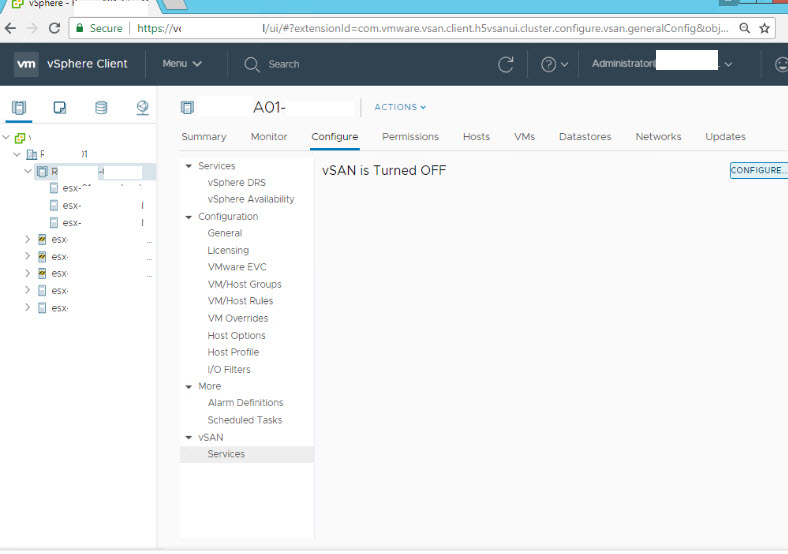Open the Administrator user dropdown
Image resolution: width=788 pixels, height=554 pixels.
click(x=661, y=64)
